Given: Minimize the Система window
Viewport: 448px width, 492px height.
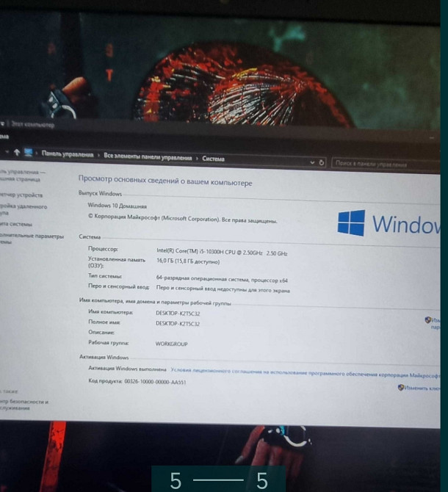Looking at the screenshot, I should point(432,138).
